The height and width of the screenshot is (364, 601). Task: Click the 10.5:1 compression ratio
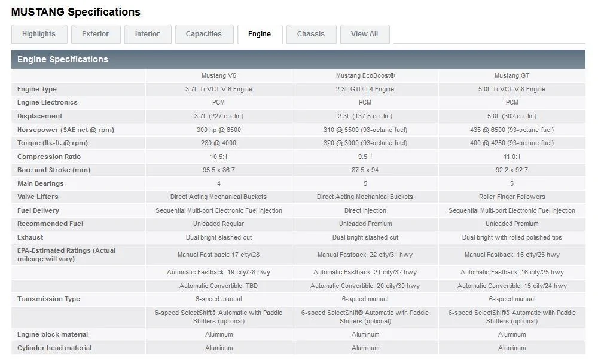[x=219, y=157]
